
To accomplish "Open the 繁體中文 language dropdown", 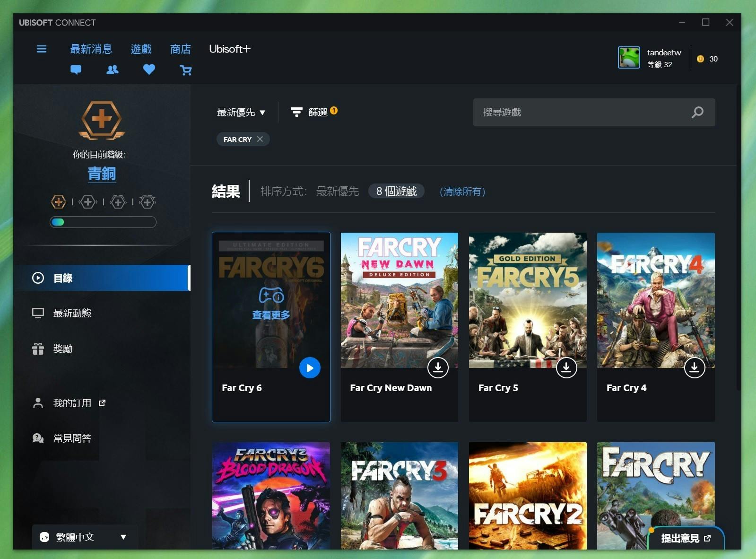I will 85,537.
